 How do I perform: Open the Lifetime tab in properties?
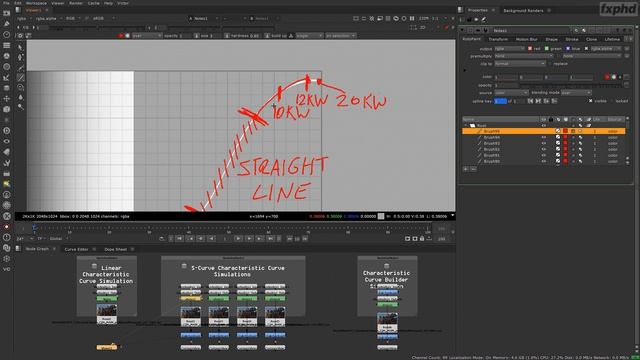(x=612, y=39)
